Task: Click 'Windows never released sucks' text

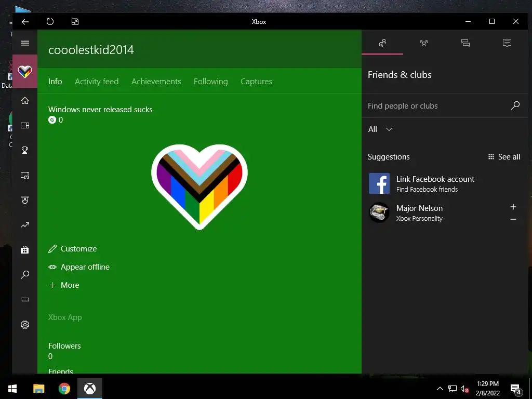Action: coord(100,110)
